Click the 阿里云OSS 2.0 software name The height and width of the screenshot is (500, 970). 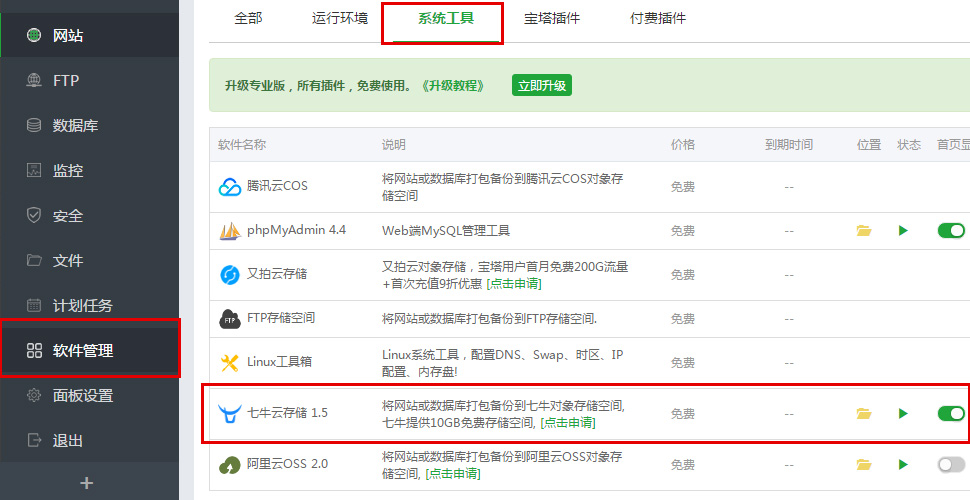(287, 463)
